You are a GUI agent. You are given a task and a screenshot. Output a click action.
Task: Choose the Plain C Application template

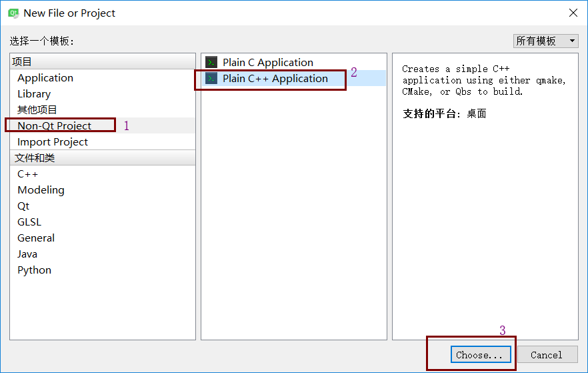[x=294, y=62]
